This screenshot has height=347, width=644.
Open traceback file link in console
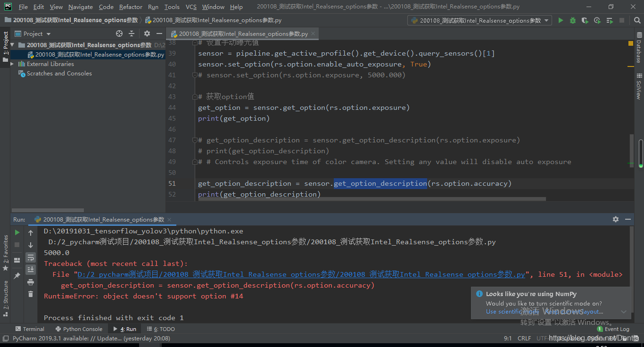(301, 274)
